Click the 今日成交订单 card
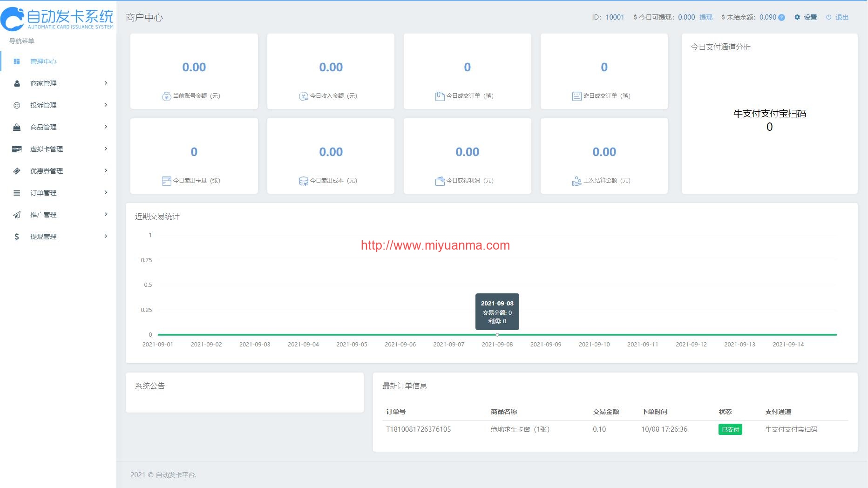The width and height of the screenshot is (868, 488). [468, 71]
